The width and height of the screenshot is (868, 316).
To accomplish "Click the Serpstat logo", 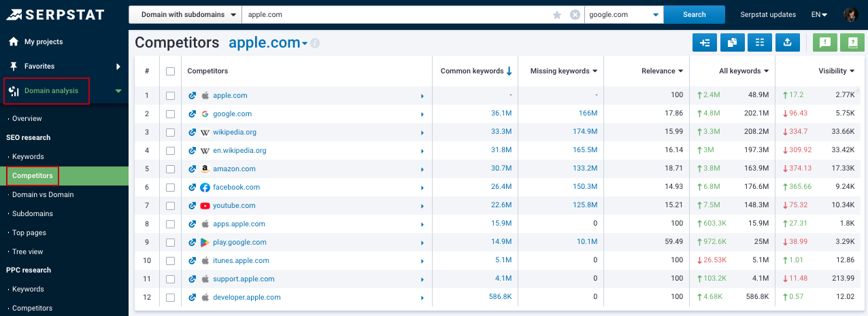I will pyautogui.click(x=56, y=14).
